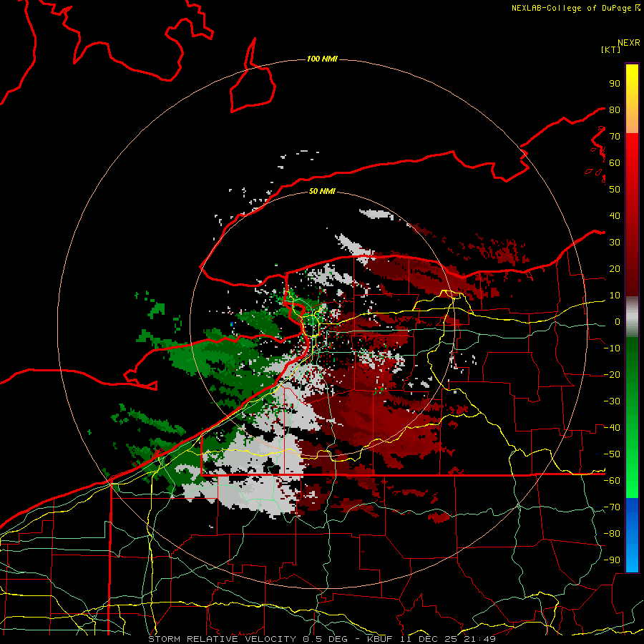Select the -40 velocity scale label

[x=612, y=428]
